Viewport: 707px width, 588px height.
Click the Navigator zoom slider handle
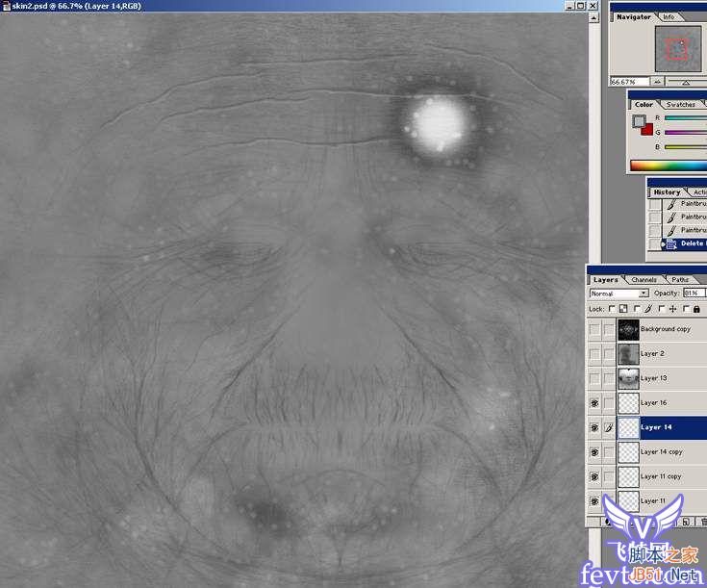[686, 83]
